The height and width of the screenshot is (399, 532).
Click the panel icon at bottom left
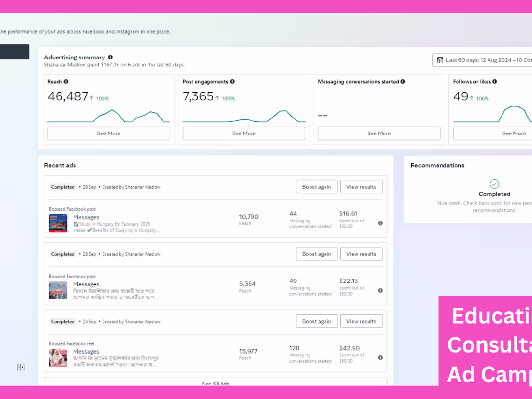tap(20, 367)
